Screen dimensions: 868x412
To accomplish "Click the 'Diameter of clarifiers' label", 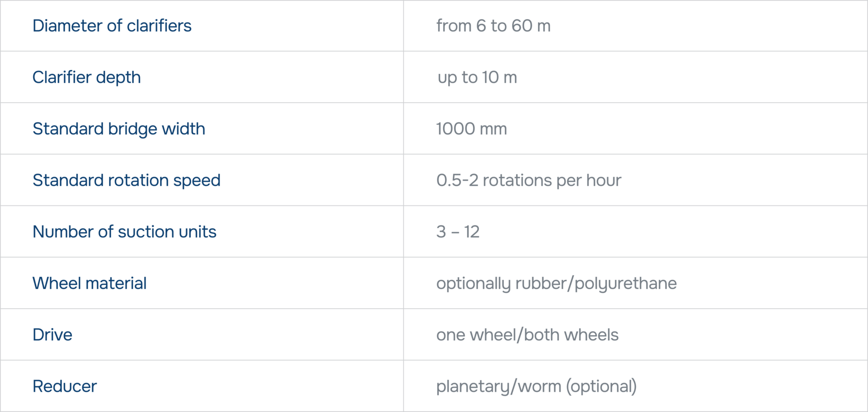I will (112, 26).
